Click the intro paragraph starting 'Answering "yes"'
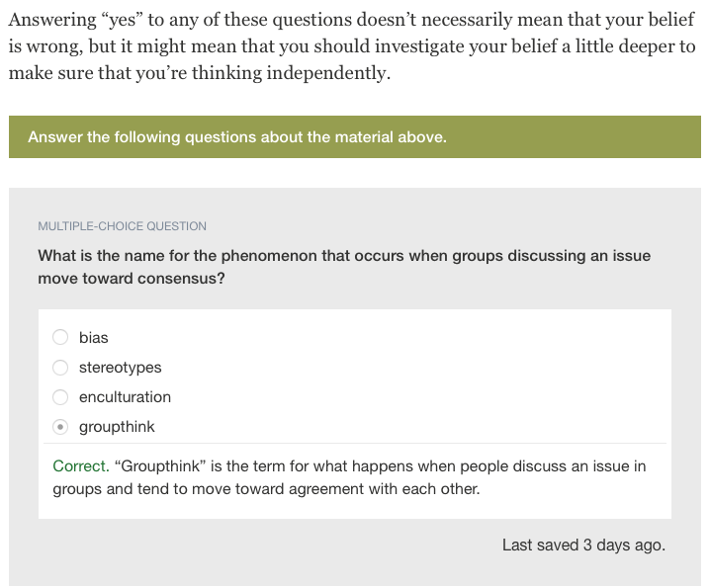Viewport: 710px width, 588px height. 352,46
